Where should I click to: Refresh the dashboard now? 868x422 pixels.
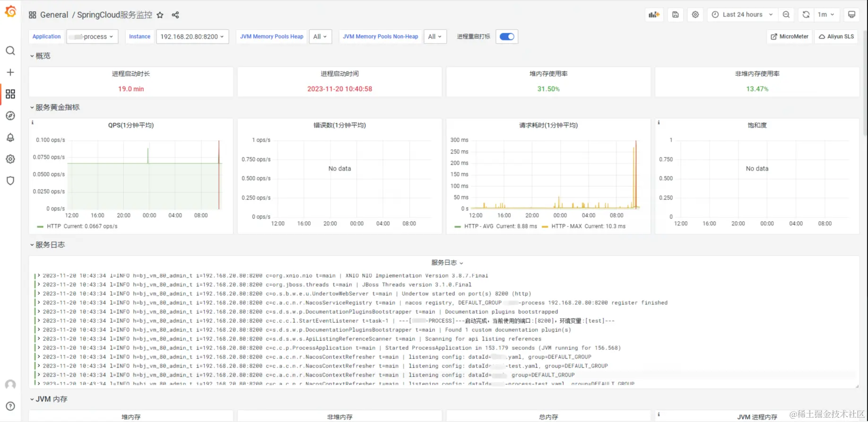coord(806,15)
